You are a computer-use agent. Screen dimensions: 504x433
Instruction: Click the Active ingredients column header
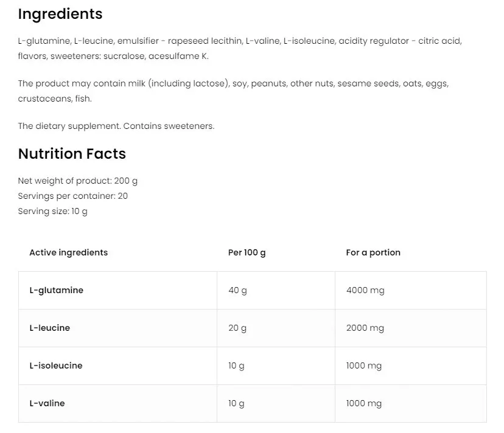coord(68,252)
